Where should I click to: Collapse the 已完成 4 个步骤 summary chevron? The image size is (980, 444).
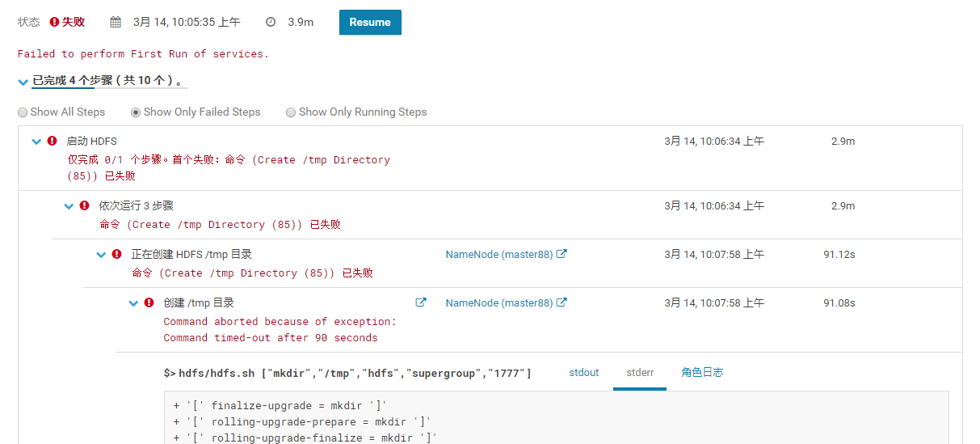point(23,82)
